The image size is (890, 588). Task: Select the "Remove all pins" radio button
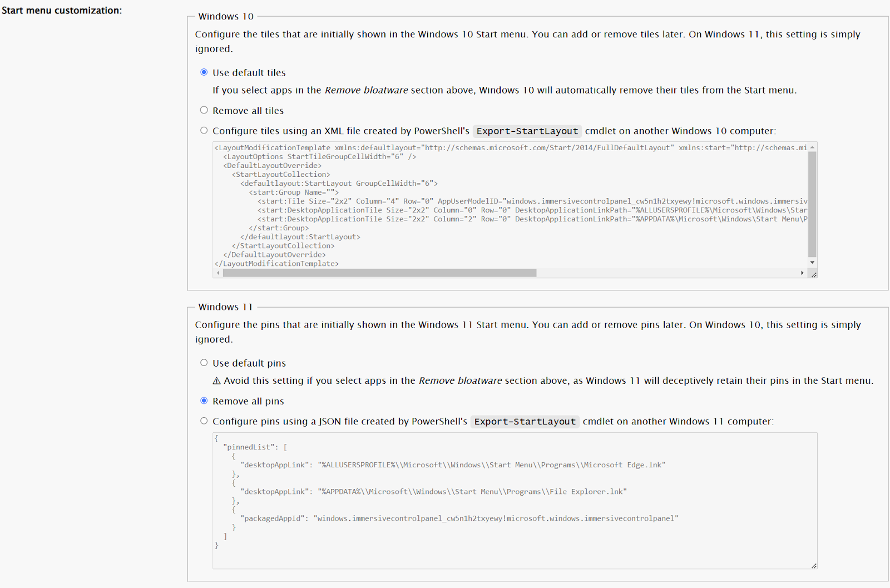(204, 401)
